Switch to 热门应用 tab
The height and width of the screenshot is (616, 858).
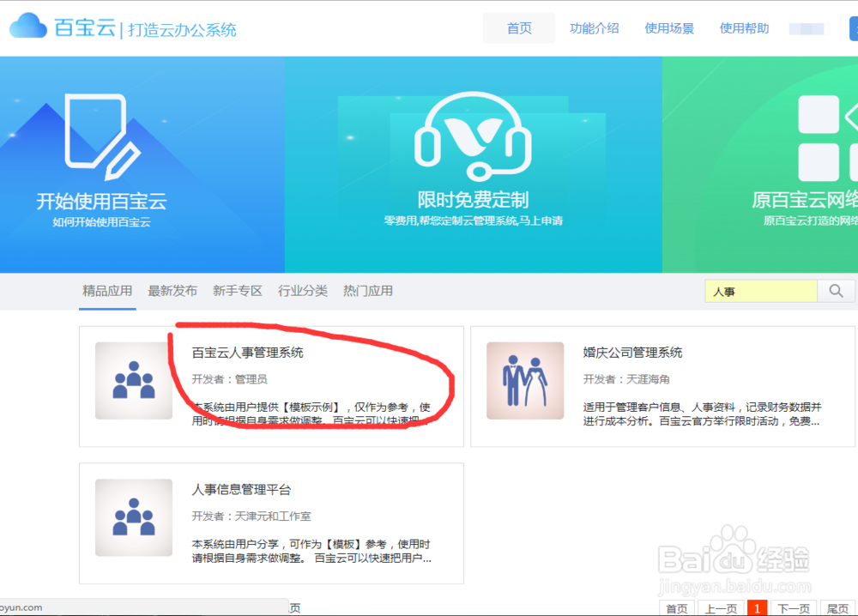pos(368,291)
